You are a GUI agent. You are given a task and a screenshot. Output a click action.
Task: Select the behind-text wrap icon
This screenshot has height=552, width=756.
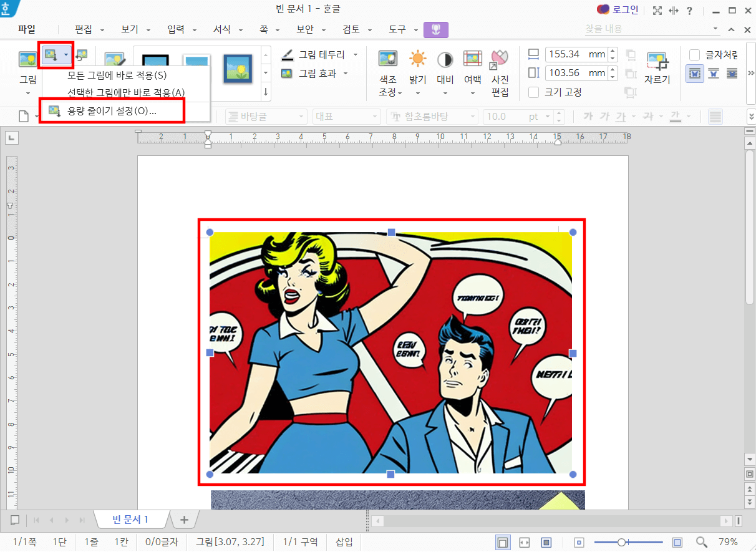click(731, 74)
